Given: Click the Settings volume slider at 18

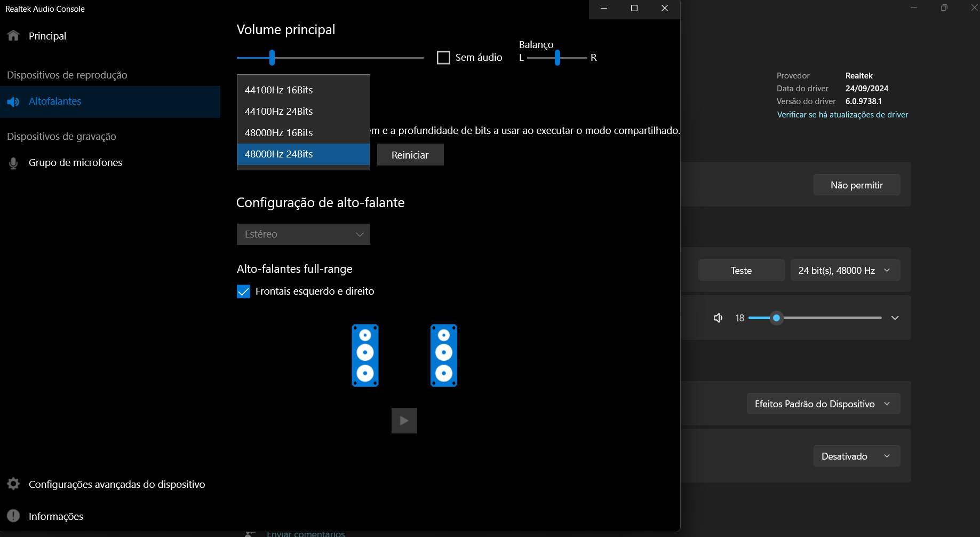Looking at the screenshot, I should pos(777,318).
